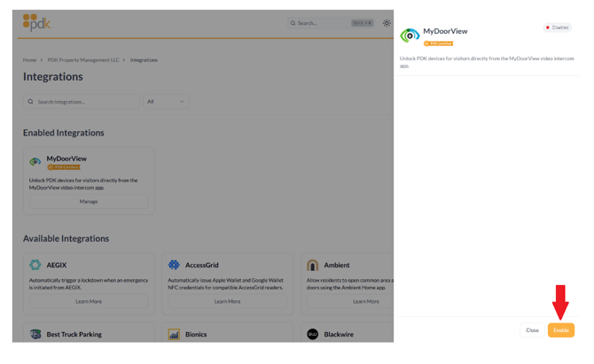Click the AEGIX integration icon
The width and height of the screenshot is (594, 364).
(x=35, y=265)
